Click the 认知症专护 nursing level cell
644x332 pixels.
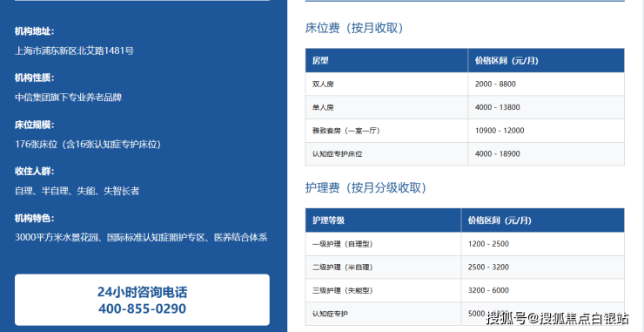[383, 314]
